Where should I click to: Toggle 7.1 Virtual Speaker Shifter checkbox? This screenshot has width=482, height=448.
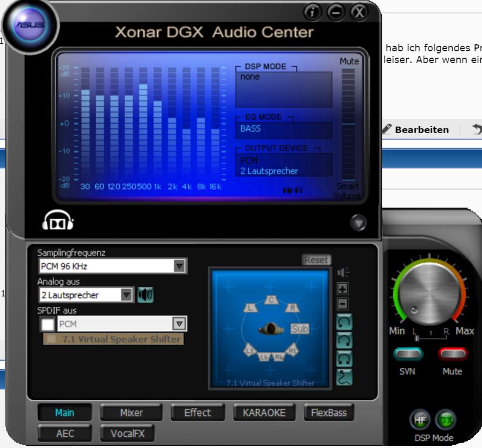pos(51,339)
